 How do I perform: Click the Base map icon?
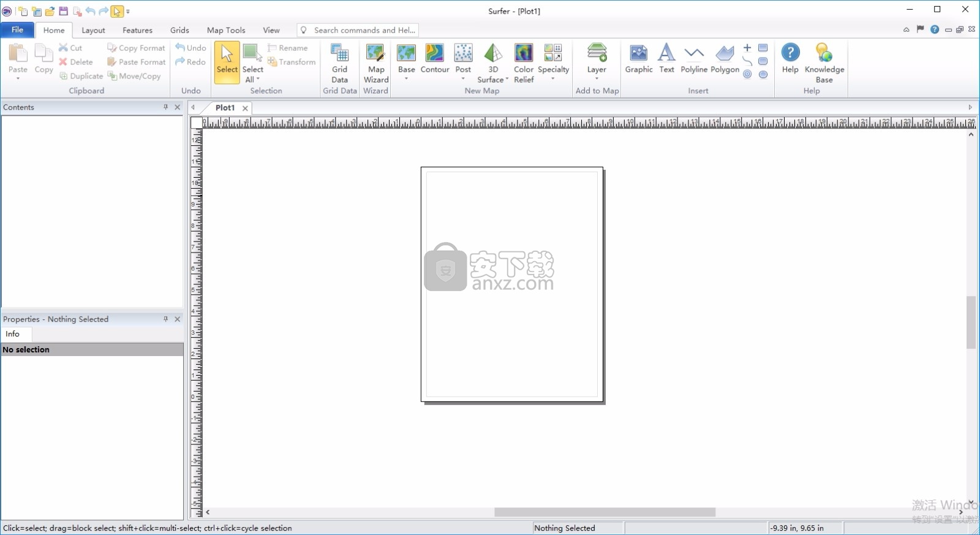[406, 53]
